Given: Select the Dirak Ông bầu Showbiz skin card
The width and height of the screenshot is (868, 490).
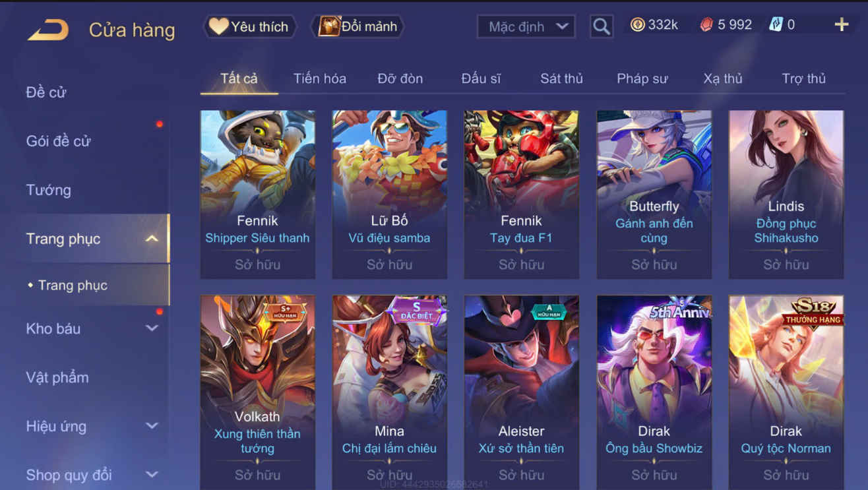Looking at the screenshot, I should click(654, 392).
